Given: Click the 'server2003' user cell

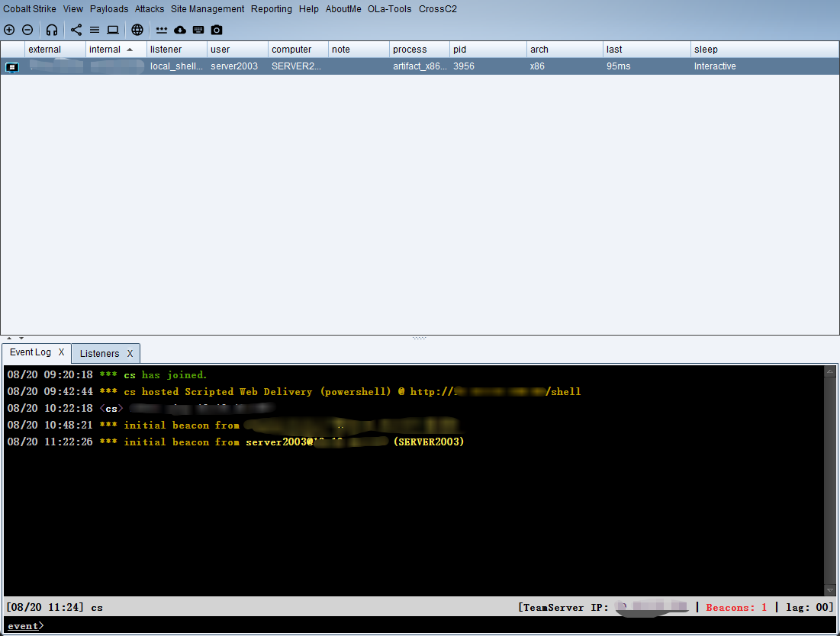Looking at the screenshot, I should (234, 66).
